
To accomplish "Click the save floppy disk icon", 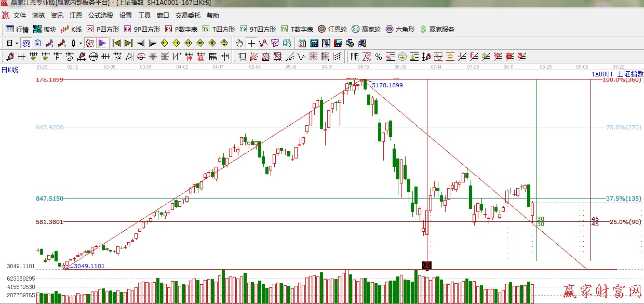I will point(338,43).
